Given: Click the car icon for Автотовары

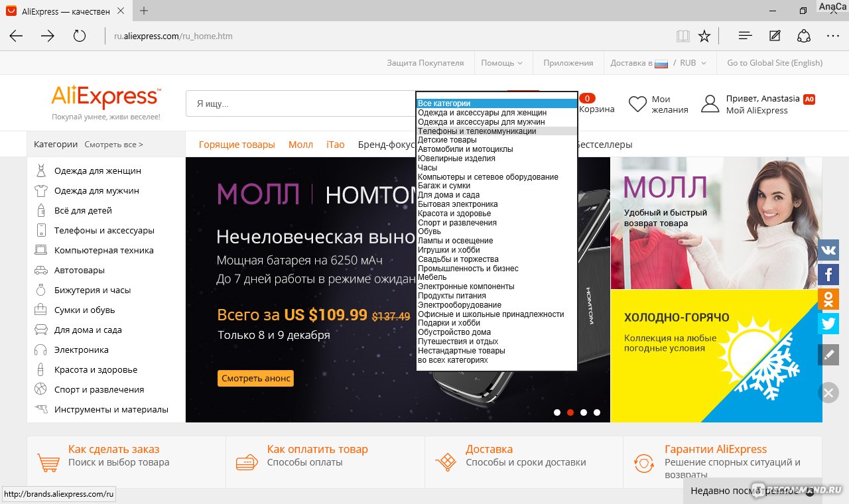Looking at the screenshot, I should tap(41, 270).
